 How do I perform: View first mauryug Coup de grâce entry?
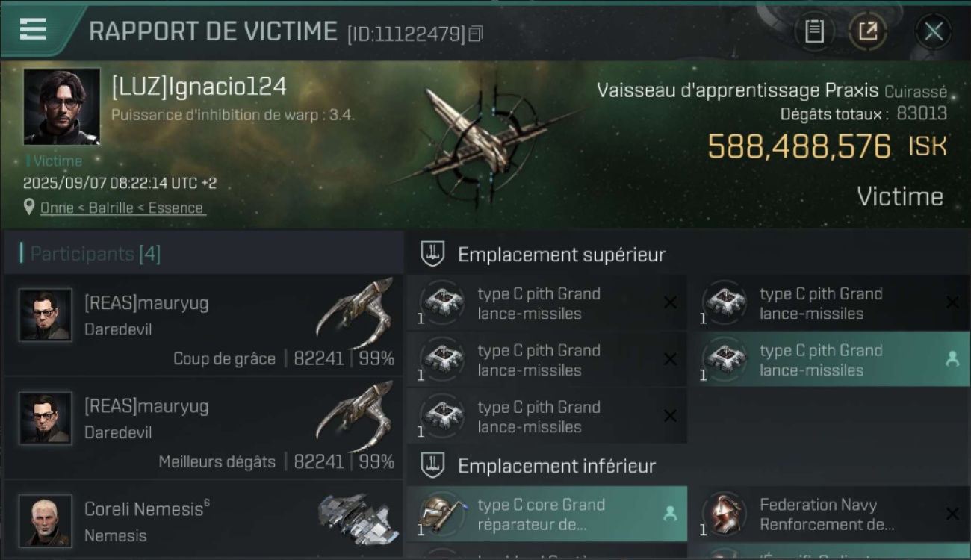[203, 325]
